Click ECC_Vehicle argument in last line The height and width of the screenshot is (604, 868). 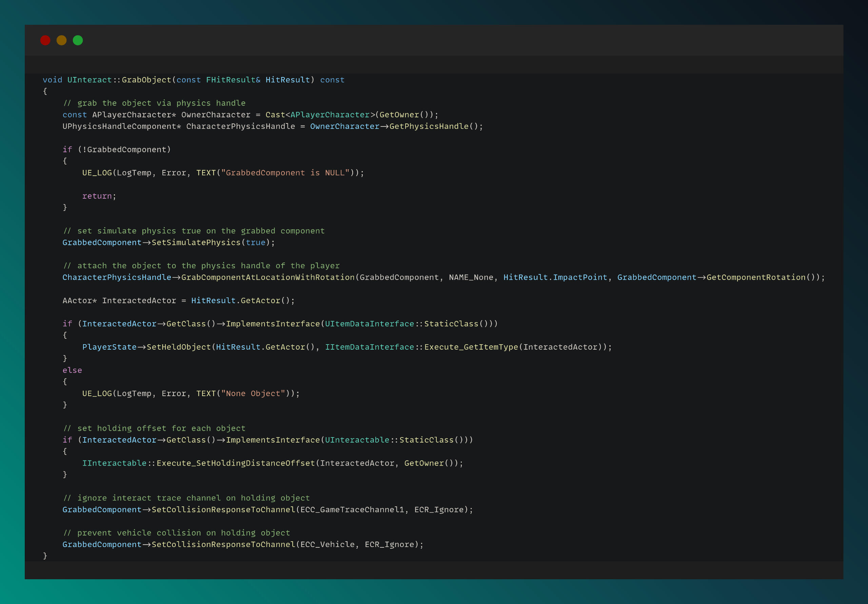coord(328,544)
